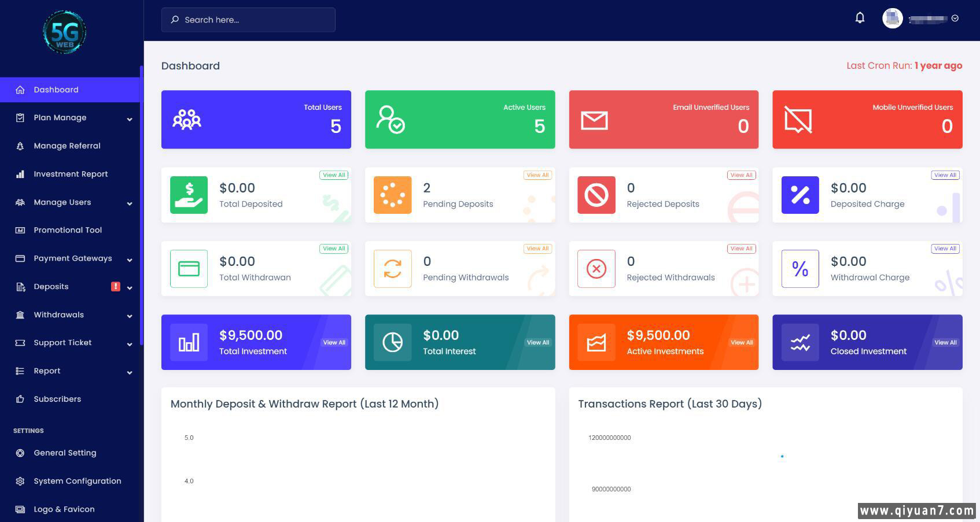This screenshot has height=522, width=980.
Task: Click the Total Users people icon
Action: 187,120
